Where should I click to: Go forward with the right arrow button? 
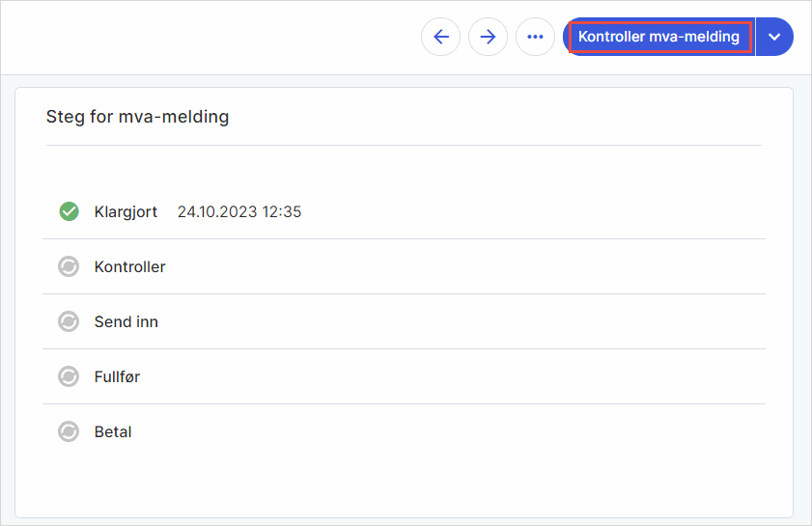[x=488, y=37]
